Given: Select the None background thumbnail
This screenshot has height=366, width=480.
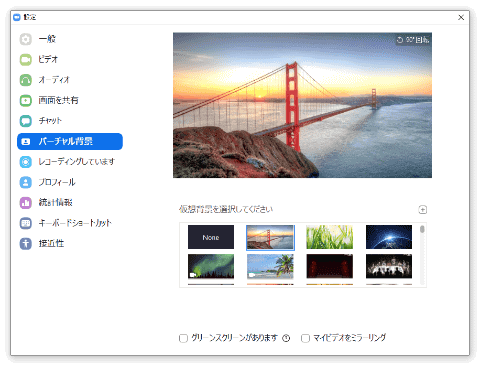Looking at the screenshot, I should [211, 237].
